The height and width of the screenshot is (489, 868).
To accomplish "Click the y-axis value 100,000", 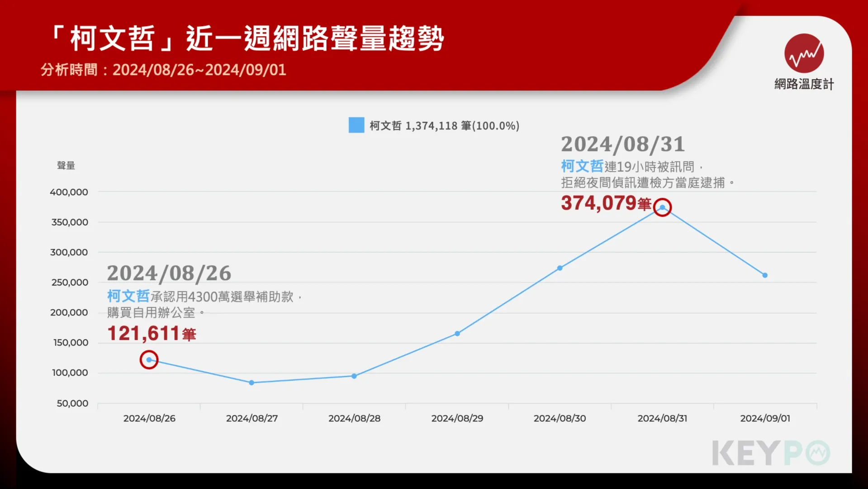I will pos(70,373).
